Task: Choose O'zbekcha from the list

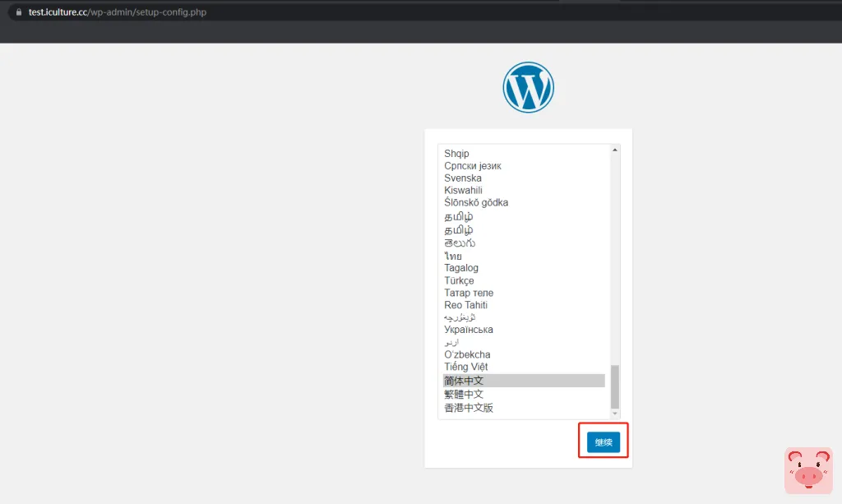Action: [x=524, y=355]
